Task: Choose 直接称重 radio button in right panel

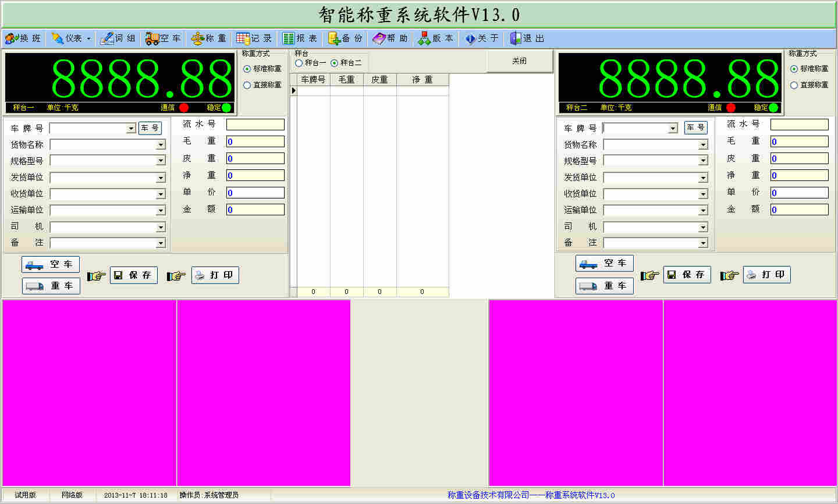Action: coord(794,85)
